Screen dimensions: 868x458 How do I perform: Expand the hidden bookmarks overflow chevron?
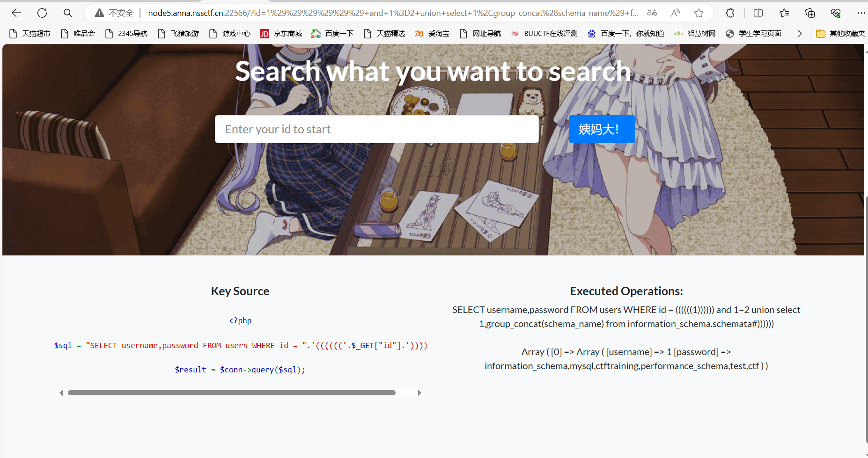(x=800, y=34)
